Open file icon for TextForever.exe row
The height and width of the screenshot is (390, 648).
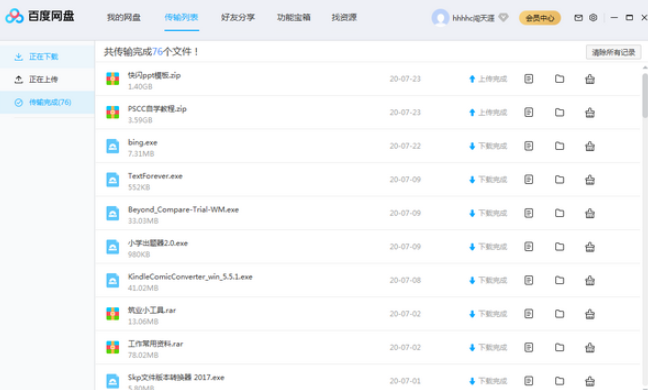(529, 179)
